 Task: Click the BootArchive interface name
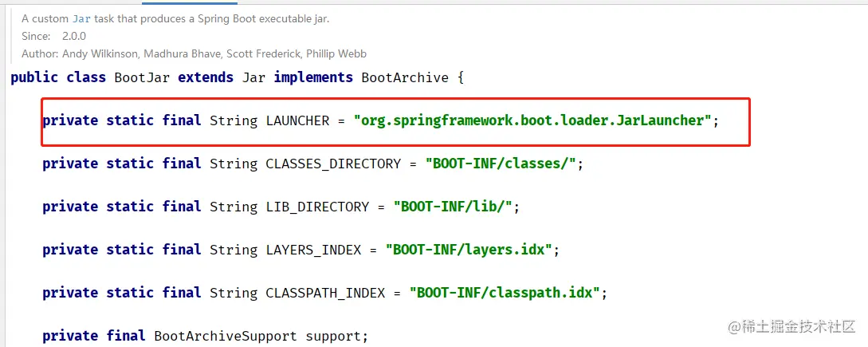pos(405,77)
